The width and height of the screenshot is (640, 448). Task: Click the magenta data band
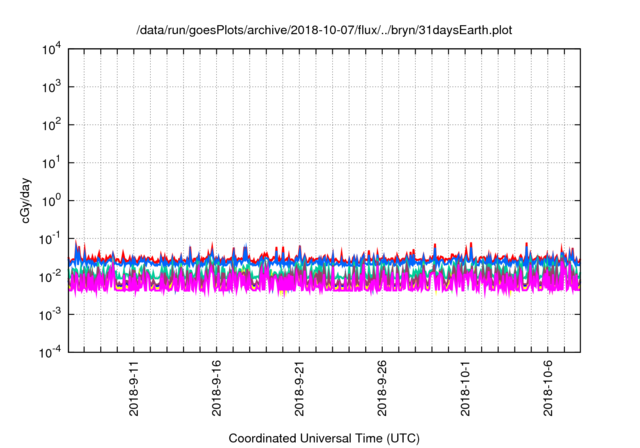(x=330, y=283)
